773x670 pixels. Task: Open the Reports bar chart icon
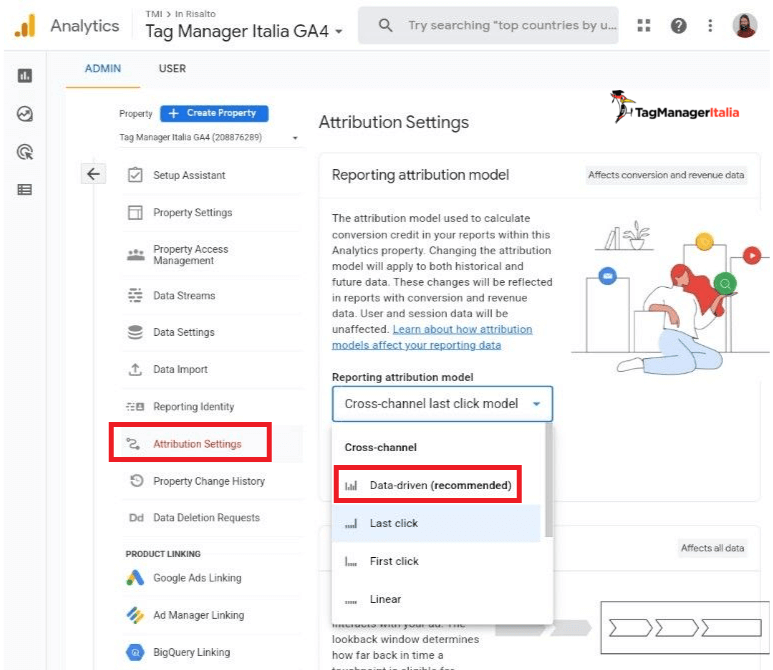(x=25, y=76)
